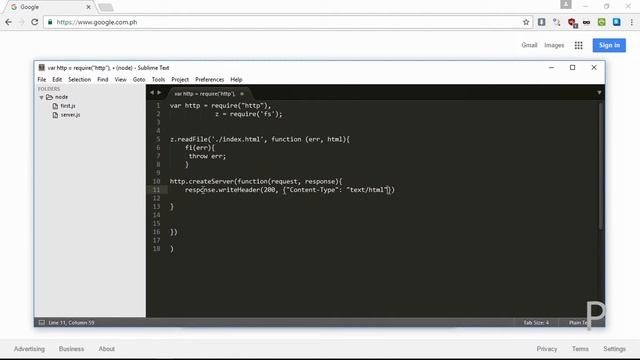This screenshot has height=360, width=640.
Task: Open the Find menu
Action: 102,80
